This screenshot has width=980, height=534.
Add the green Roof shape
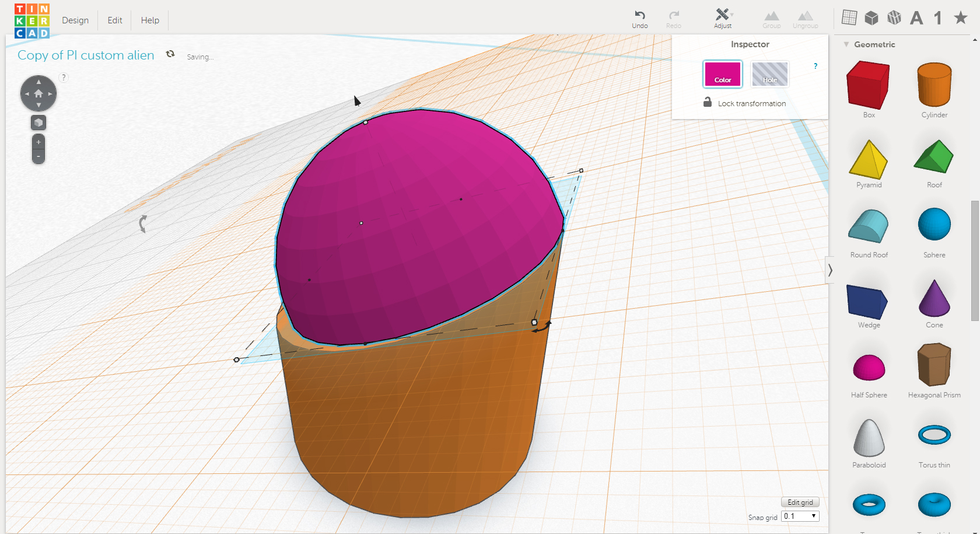934,156
